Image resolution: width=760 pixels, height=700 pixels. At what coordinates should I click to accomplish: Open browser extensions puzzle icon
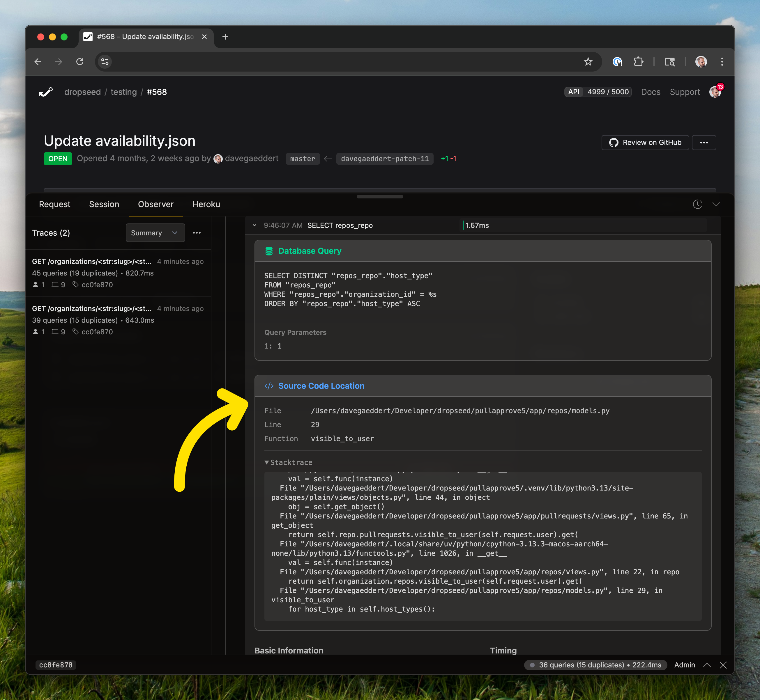click(638, 62)
